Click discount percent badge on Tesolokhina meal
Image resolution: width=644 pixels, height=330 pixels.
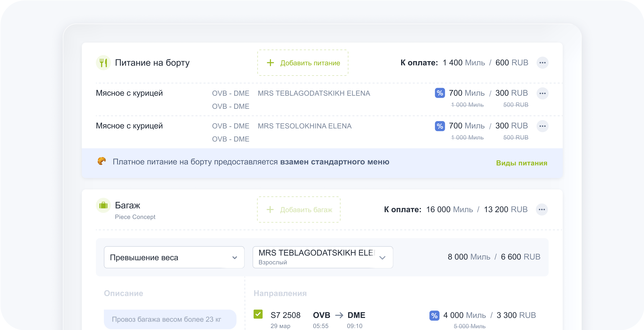[x=440, y=126]
